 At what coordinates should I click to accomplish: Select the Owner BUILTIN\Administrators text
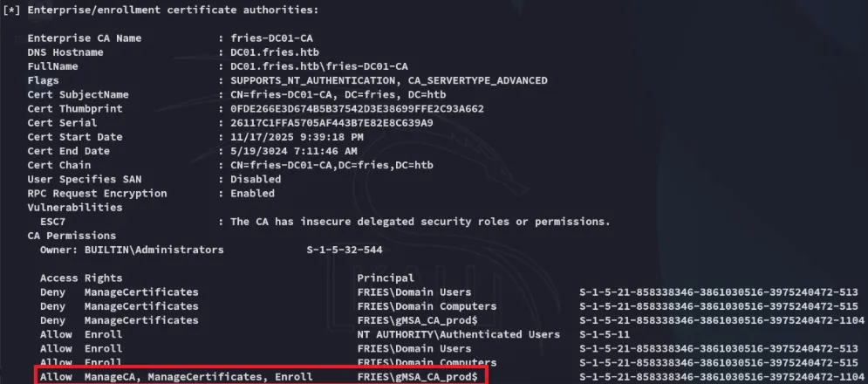tap(131, 250)
